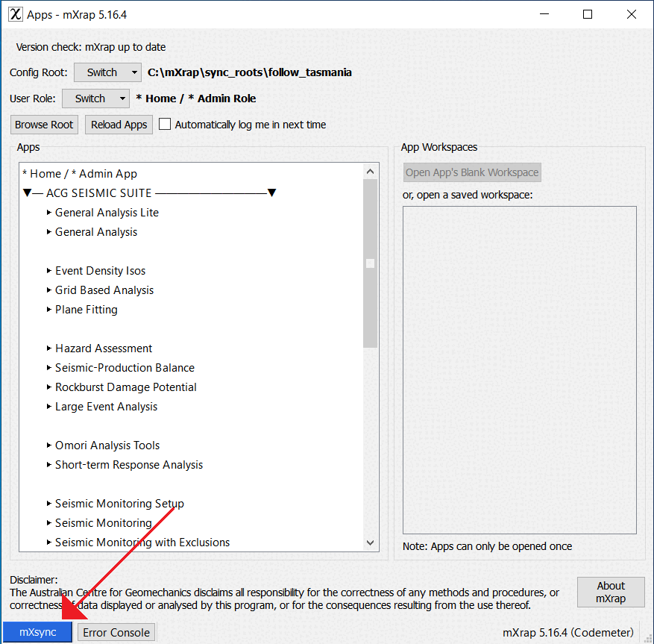Expand the General Analysis Lite arrow
Image resolution: width=654 pixels, height=644 pixels.
pos(48,213)
